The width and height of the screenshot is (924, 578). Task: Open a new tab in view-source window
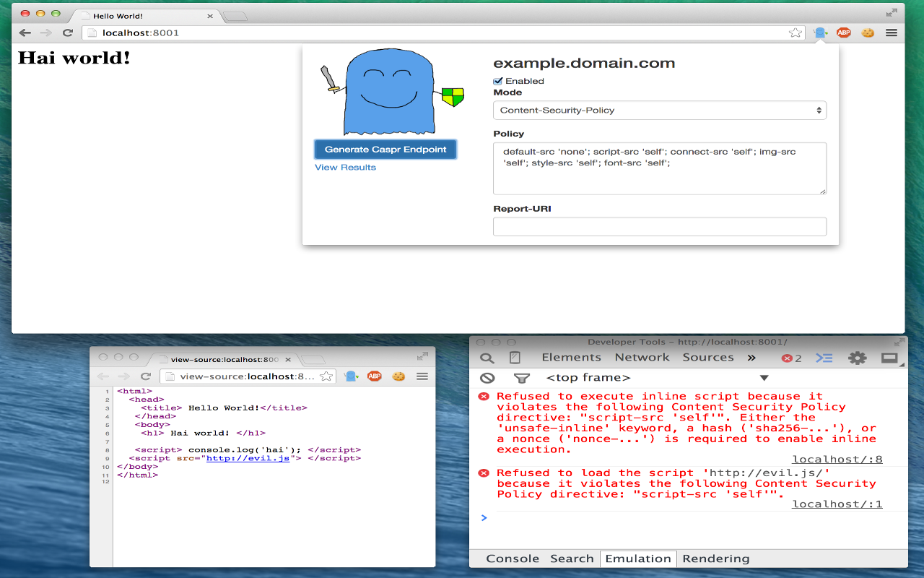[x=313, y=360]
